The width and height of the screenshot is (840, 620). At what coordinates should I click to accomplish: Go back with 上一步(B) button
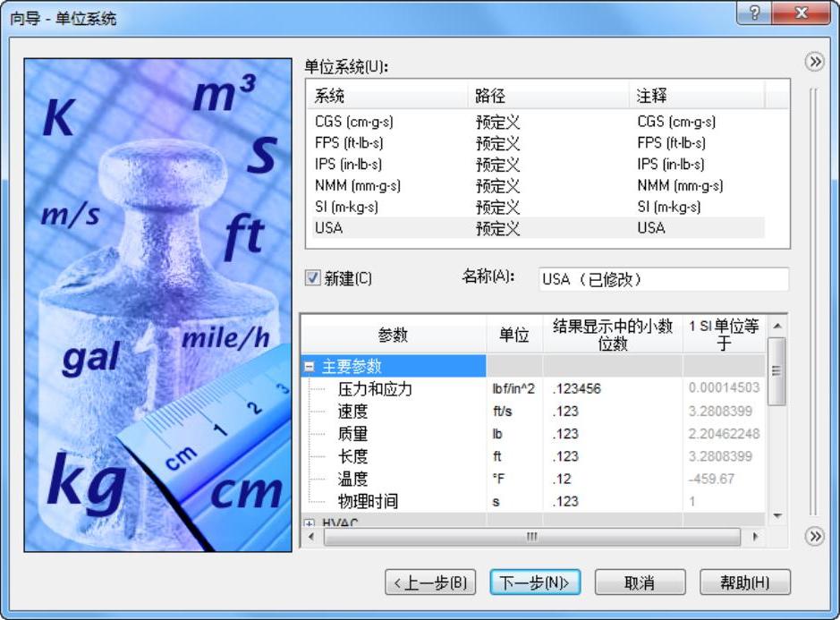(430, 582)
